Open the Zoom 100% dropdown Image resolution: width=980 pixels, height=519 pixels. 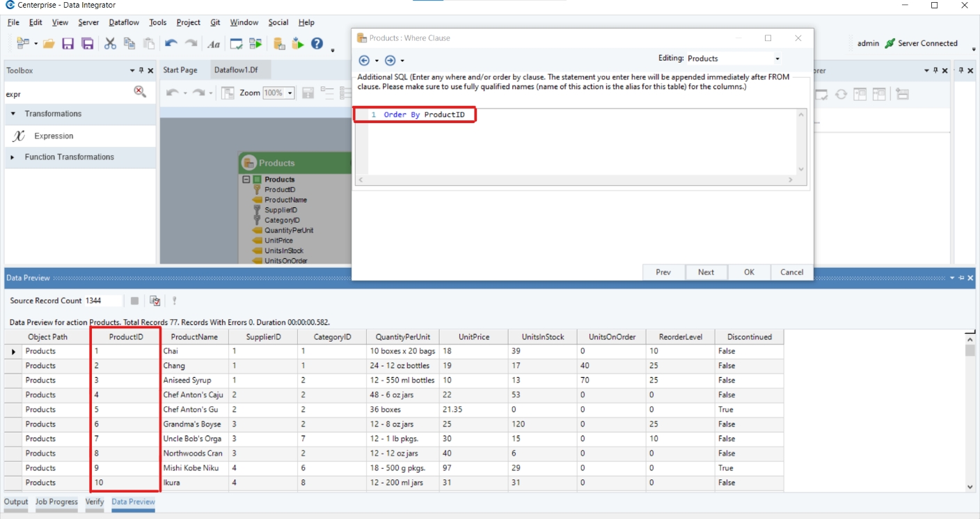click(x=290, y=93)
